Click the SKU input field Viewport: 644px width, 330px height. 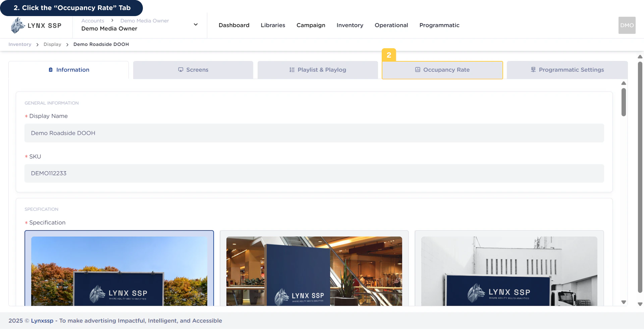[314, 173]
